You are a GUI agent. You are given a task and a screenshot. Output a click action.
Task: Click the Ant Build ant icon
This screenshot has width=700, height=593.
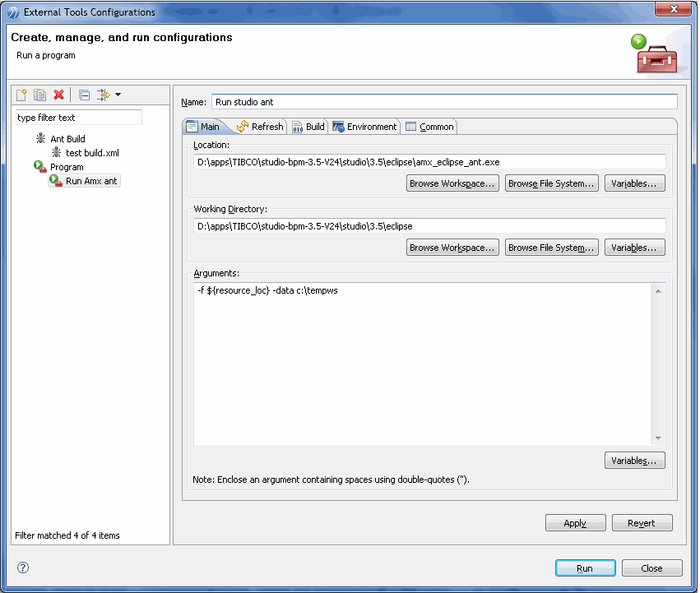pos(40,138)
